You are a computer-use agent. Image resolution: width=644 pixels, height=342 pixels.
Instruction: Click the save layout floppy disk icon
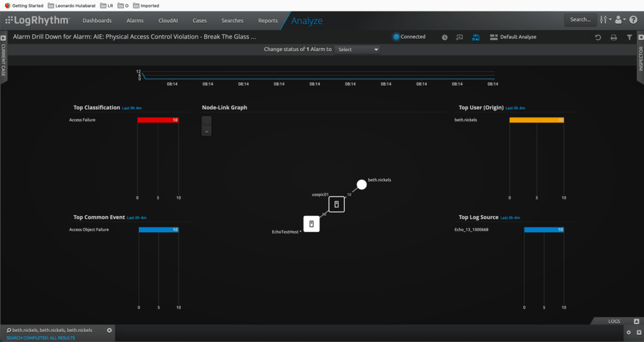(x=476, y=37)
